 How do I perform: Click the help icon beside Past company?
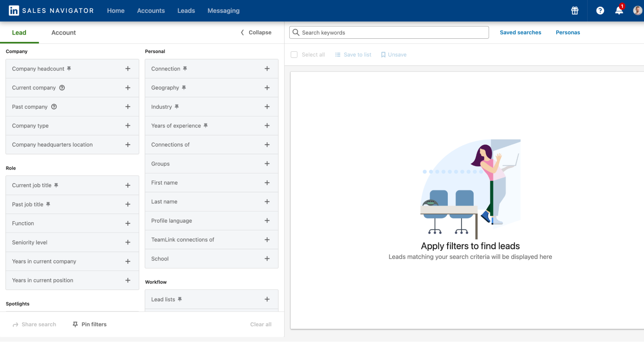[54, 107]
